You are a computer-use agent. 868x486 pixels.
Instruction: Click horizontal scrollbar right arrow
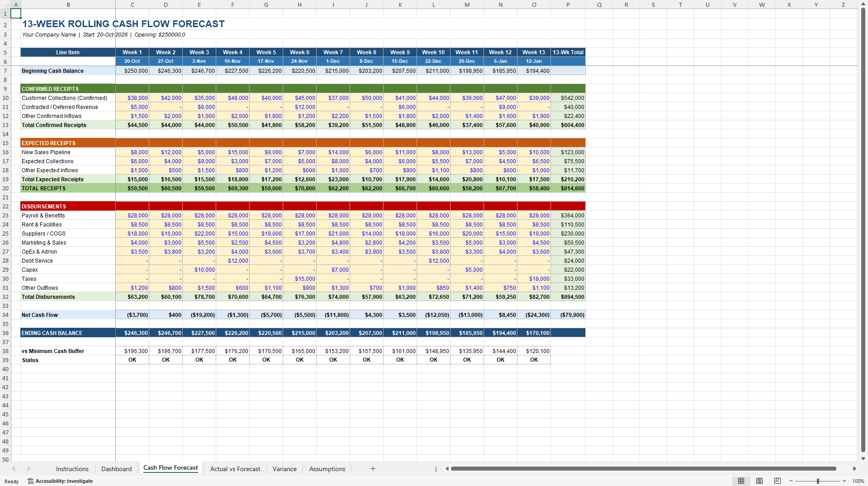pos(854,469)
